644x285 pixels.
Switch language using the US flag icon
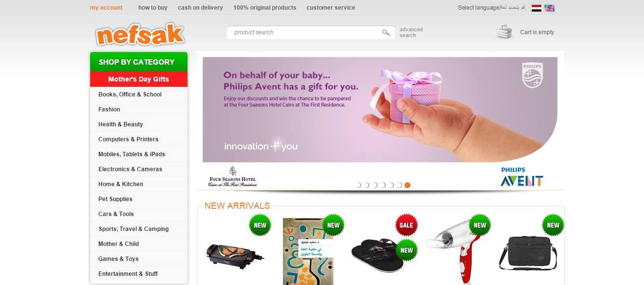[x=550, y=8]
